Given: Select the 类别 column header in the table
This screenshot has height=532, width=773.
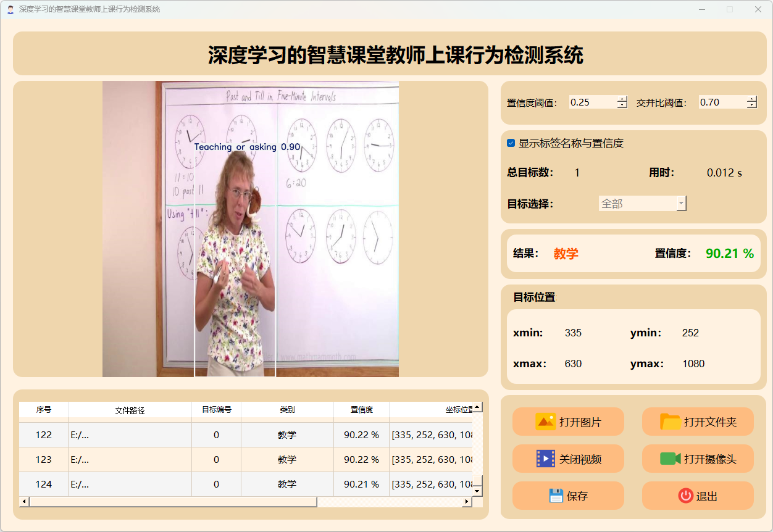Looking at the screenshot, I should click(287, 410).
